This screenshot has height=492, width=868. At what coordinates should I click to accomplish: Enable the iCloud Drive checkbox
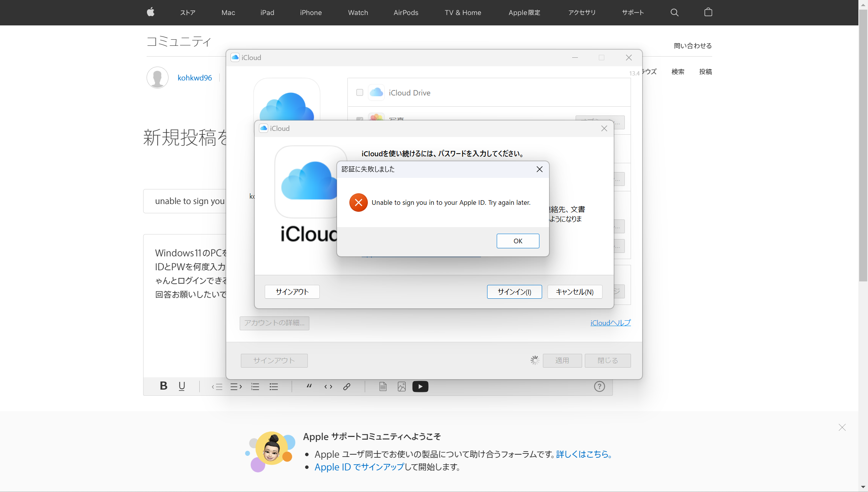[x=360, y=92]
